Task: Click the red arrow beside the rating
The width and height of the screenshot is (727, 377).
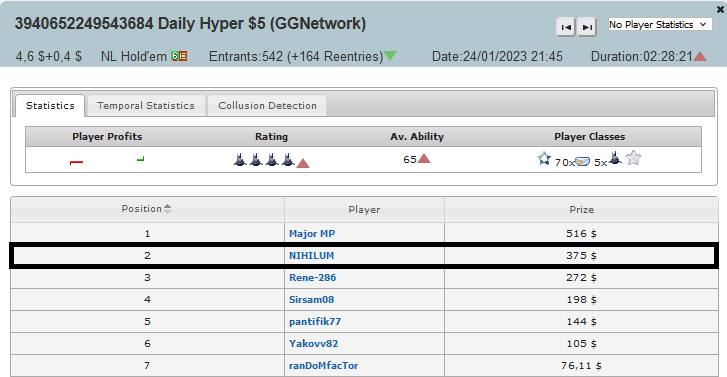Action: 303,163
